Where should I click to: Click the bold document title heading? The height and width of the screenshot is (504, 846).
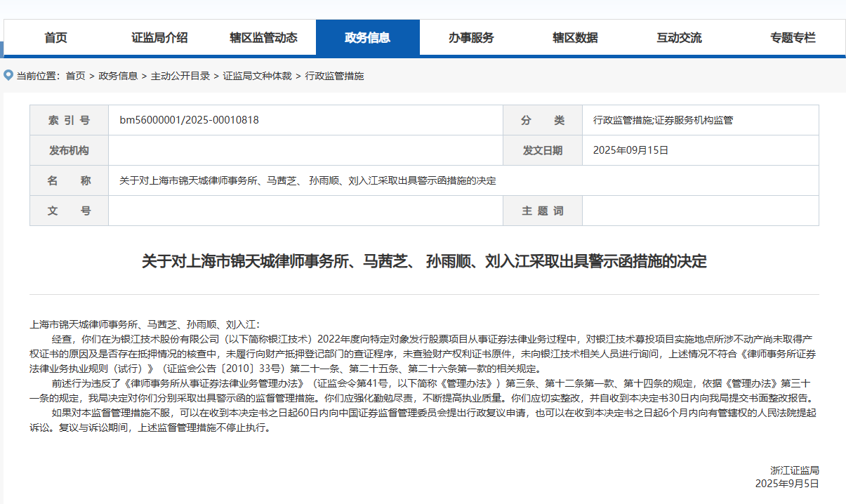click(x=424, y=262)
